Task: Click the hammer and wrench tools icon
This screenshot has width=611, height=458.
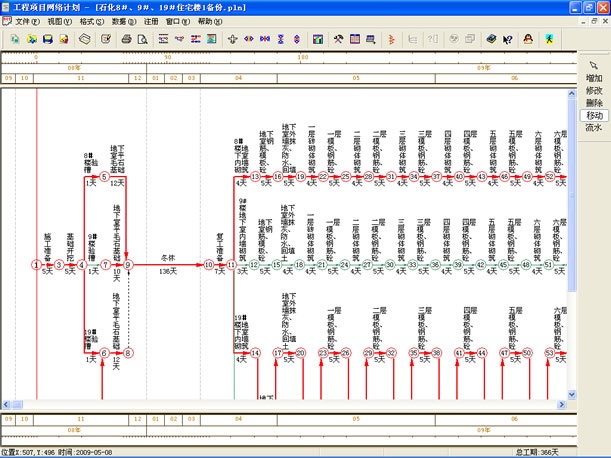Action: click(x=338, y=39)
